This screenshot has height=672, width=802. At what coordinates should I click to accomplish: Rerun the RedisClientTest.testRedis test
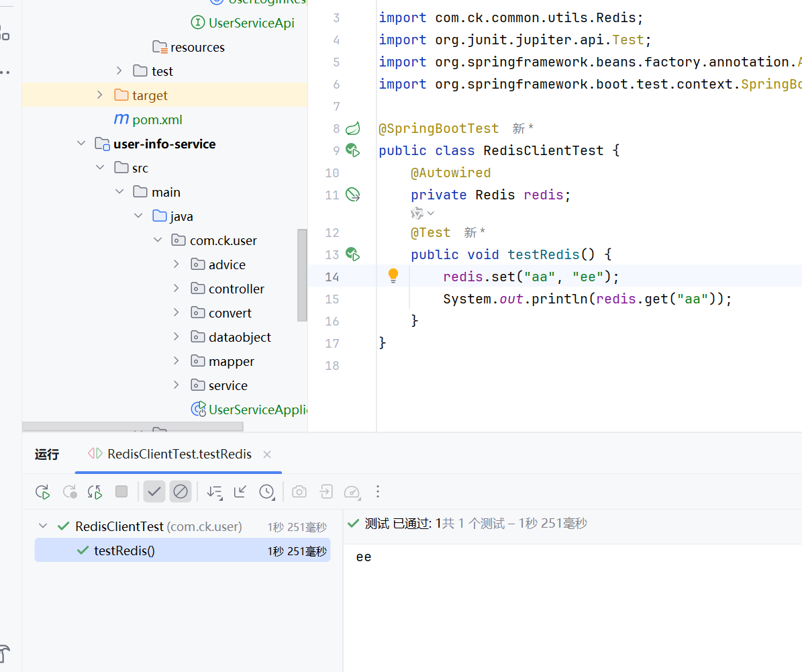pos(42,492)
